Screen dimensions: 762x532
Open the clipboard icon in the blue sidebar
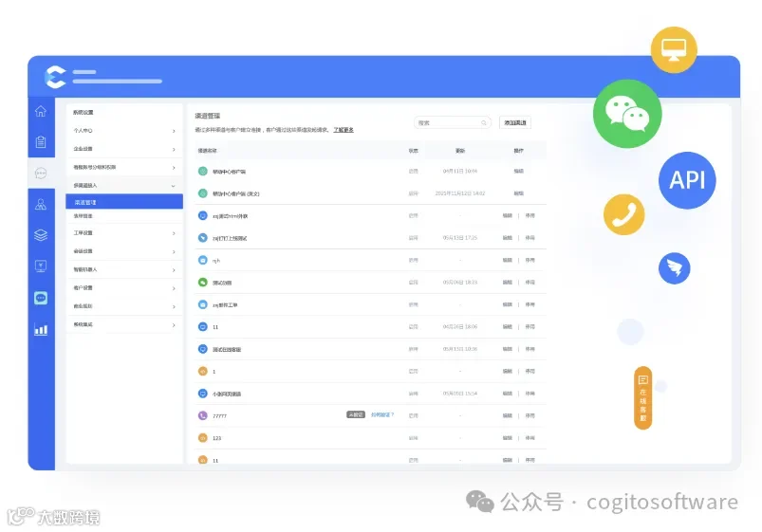(x=41, y=142)
